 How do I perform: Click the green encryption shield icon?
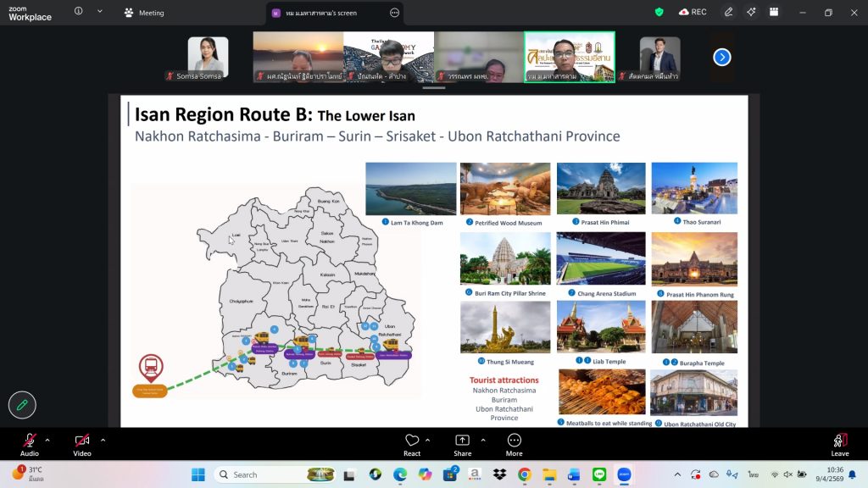pos(659,12)
